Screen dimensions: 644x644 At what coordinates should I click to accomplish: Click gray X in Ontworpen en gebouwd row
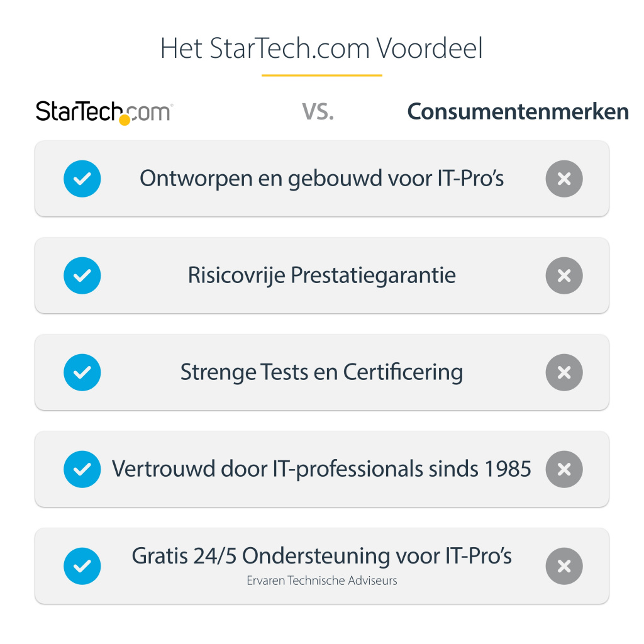564,179
